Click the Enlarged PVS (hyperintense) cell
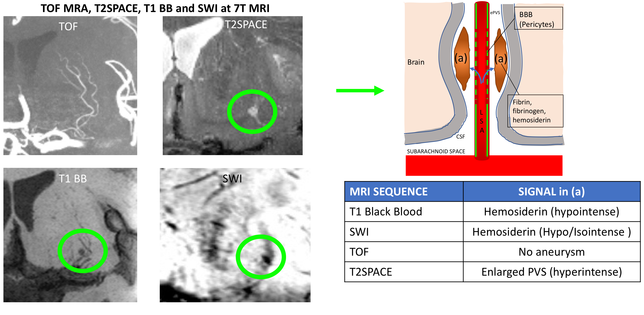 pos(551,272)
